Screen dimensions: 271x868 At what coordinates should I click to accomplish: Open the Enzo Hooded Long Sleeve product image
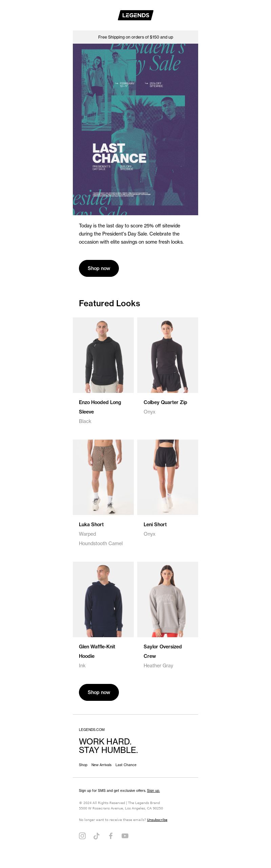point(103,355)
